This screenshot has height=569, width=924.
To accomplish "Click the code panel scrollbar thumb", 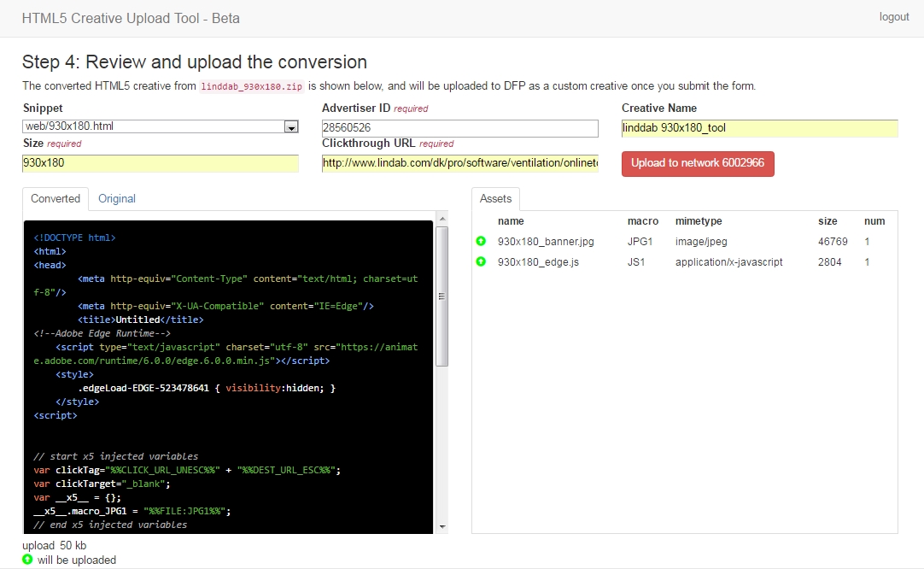I will point(442,296).
